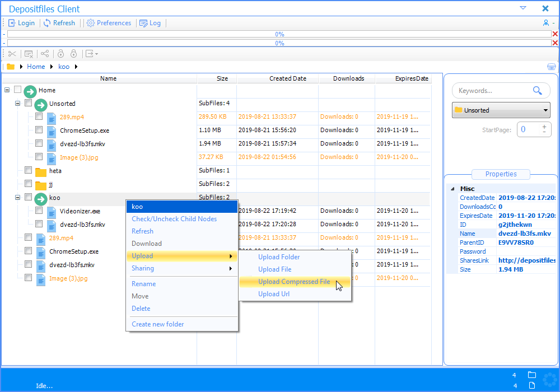This screenshot has width=560, height=392.
Task: Click the delete checked items icon
Action: coord(29,54)
